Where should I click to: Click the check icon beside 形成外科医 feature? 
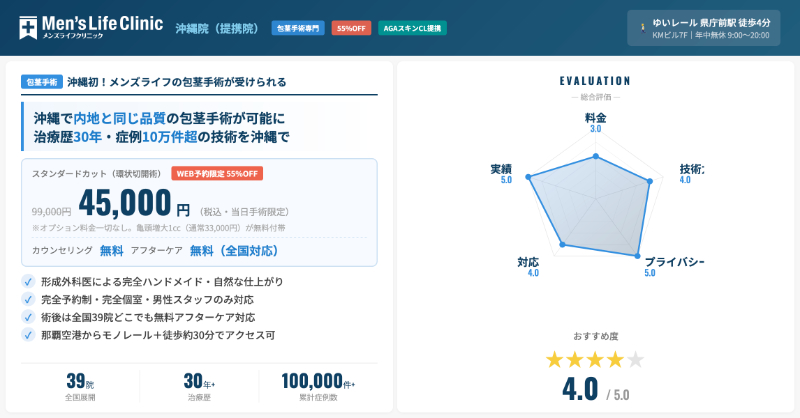pos(28,282)
